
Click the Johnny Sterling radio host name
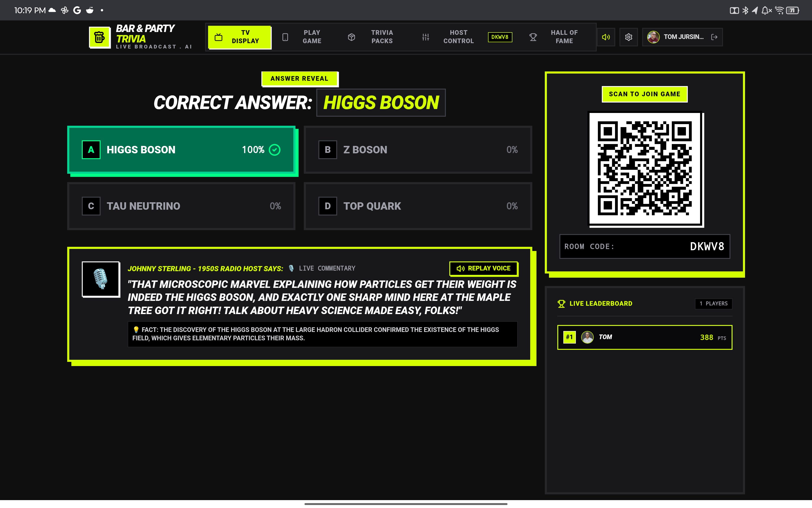coord(205,269)
